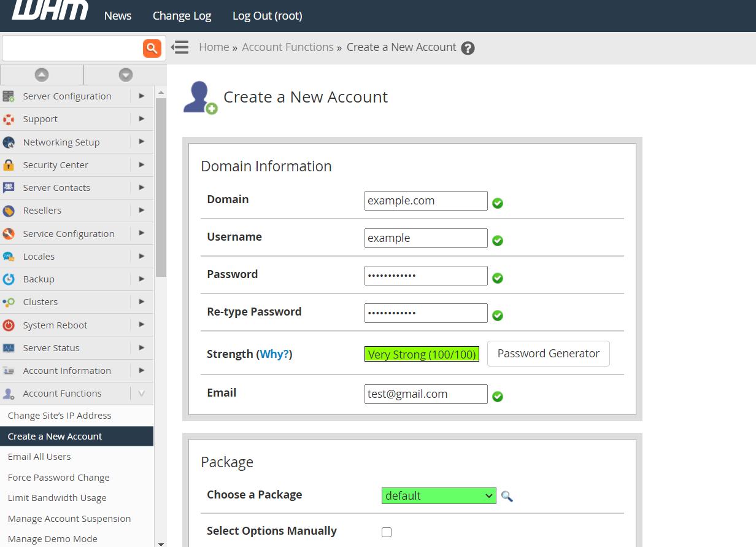Open the Choose a Package dropdown
Image resolution: width=756 pixels, height=547 pixels.
pos(438,495)
